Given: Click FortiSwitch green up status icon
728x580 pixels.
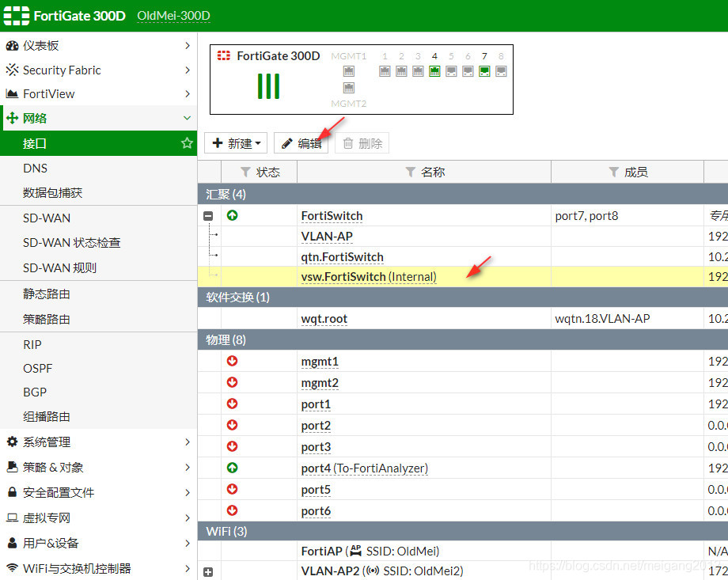Looking at the screenshot, I should 232,215.
